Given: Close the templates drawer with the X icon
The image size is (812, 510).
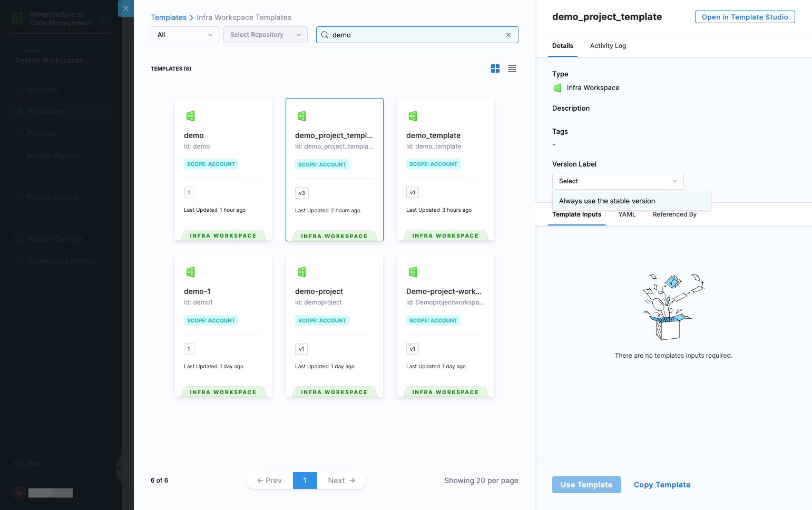Looking at the screenshot, I should [x=125, y=8].
